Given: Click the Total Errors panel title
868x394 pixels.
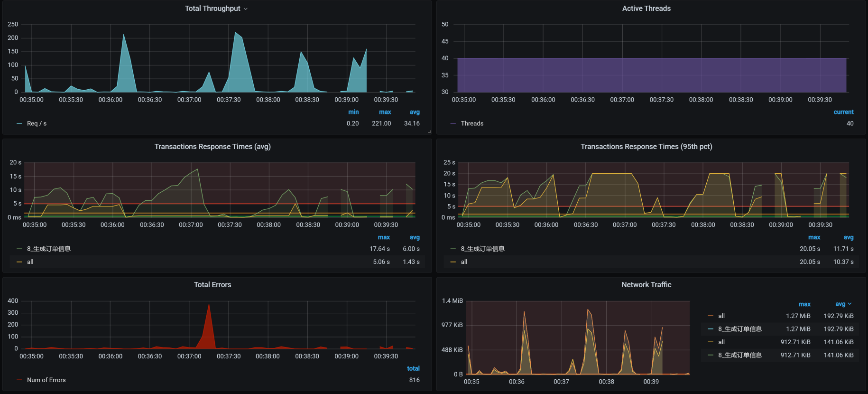Looking at the screenshot, I should click(x=212, y=285).
